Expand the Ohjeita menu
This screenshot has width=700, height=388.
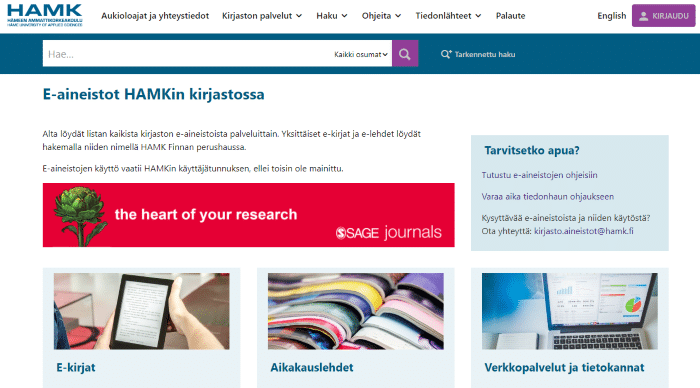click(381, 16)
